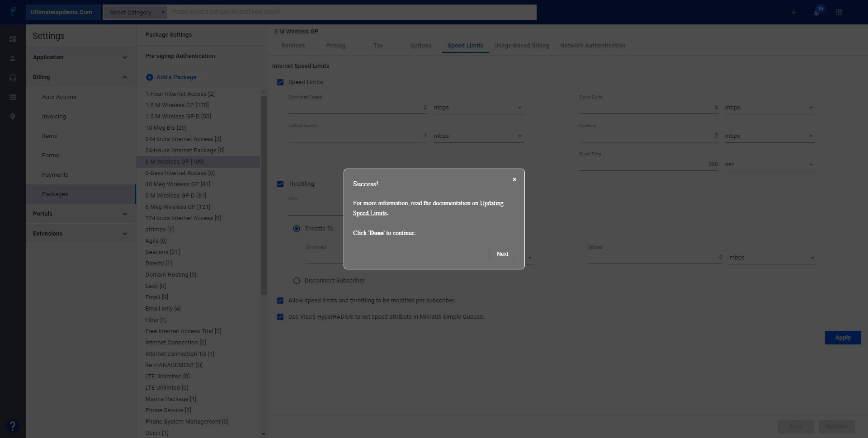The height and width of the screenshot is (438, 868).
Task: Select the Speed Limits tab
Action: [465, 46]
